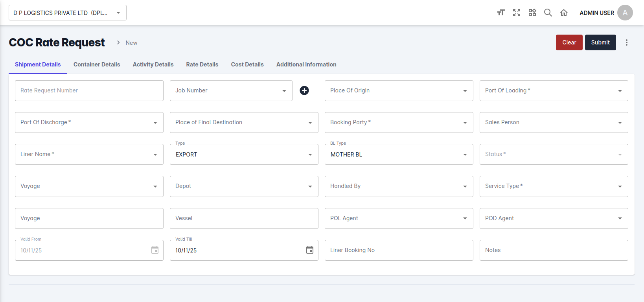Switch to the Container Details tab
644x302 pixels.
tap(97, 64)
